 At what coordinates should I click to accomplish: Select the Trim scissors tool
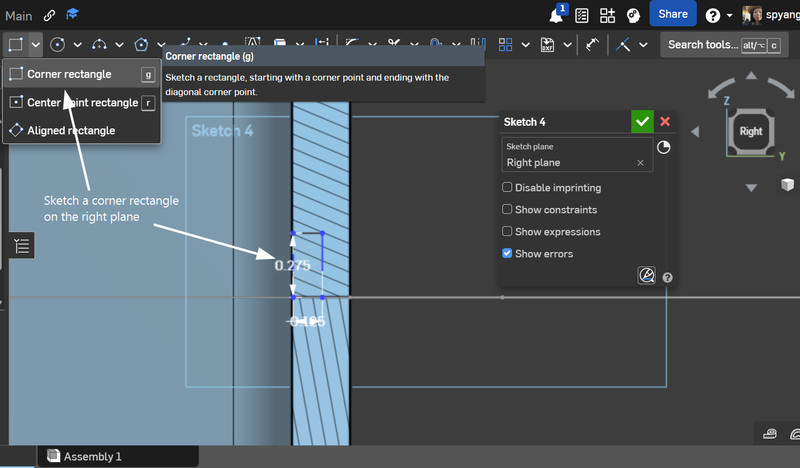(393, 44)
